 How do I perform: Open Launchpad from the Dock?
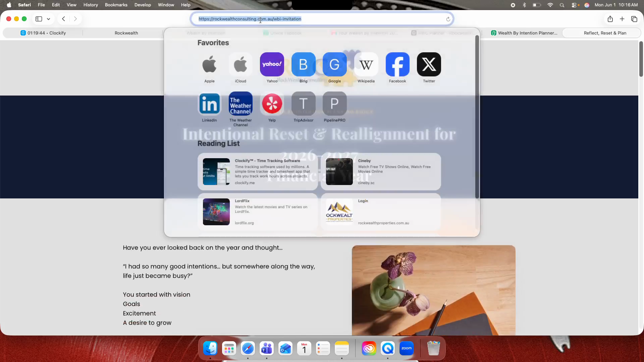tap(229, 349)
